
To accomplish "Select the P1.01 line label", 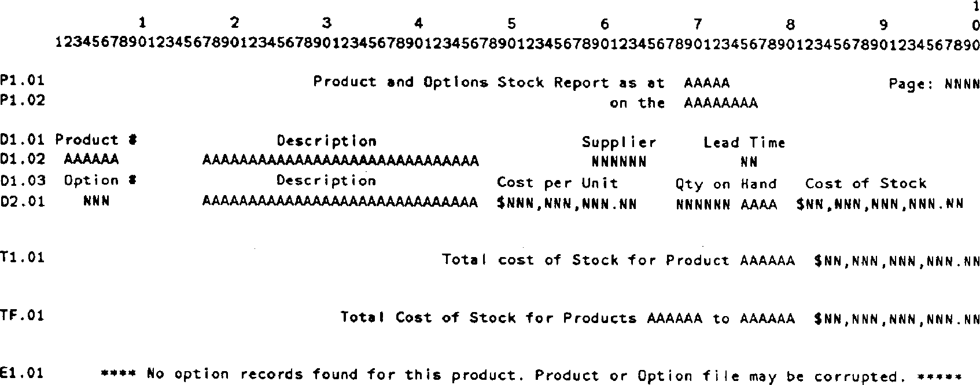I will 23,80.
